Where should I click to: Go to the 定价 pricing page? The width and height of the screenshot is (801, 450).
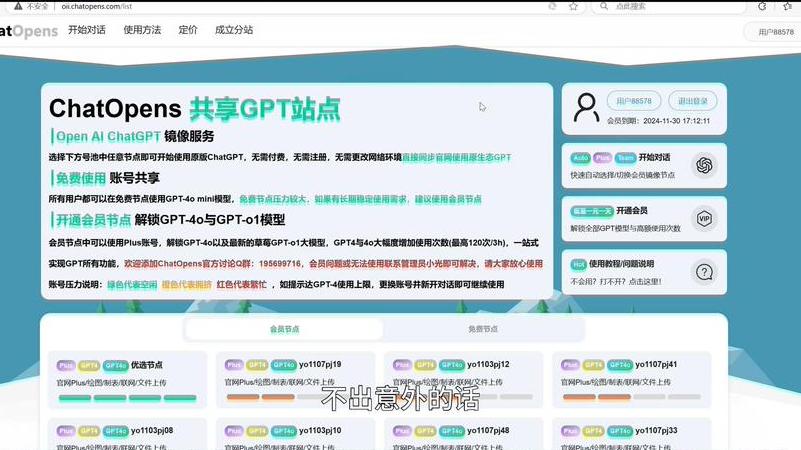(187, 30)
